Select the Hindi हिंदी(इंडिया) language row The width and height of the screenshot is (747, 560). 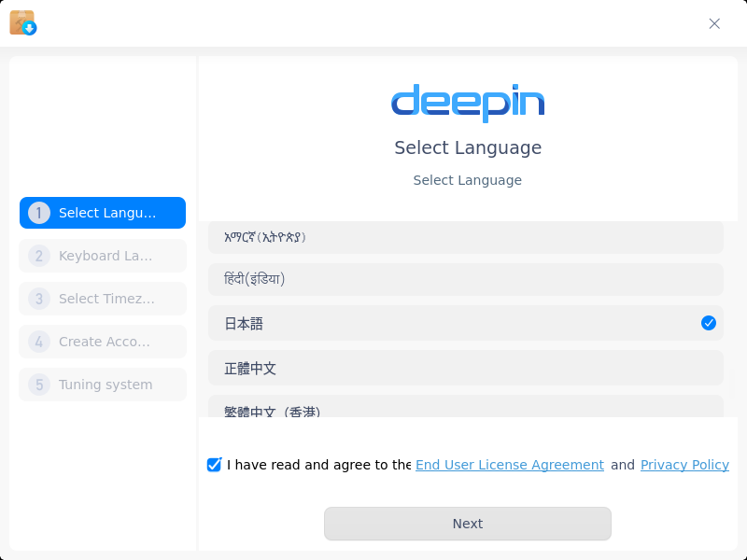point(465,279)
